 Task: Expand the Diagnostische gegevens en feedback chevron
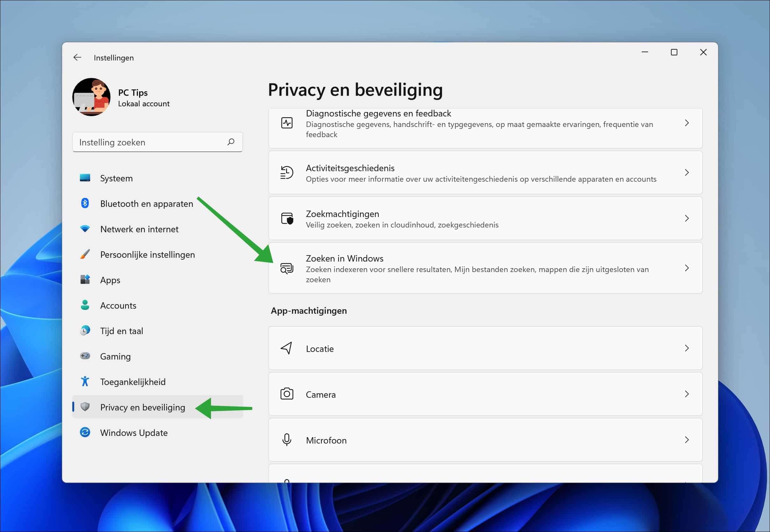coord(687,123)
